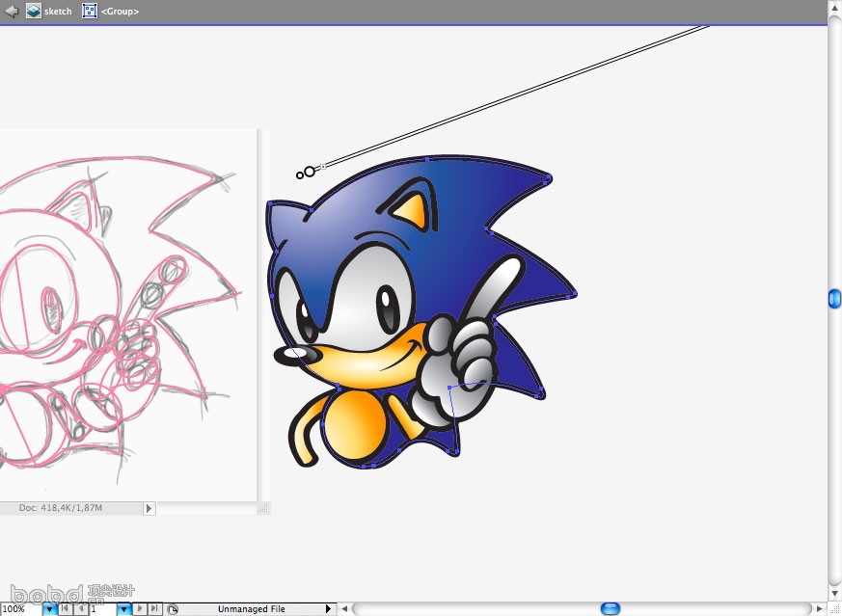Screen dimensions: 842x616
Task: Click the Version Cue status icon
Action: click(172, 609)
